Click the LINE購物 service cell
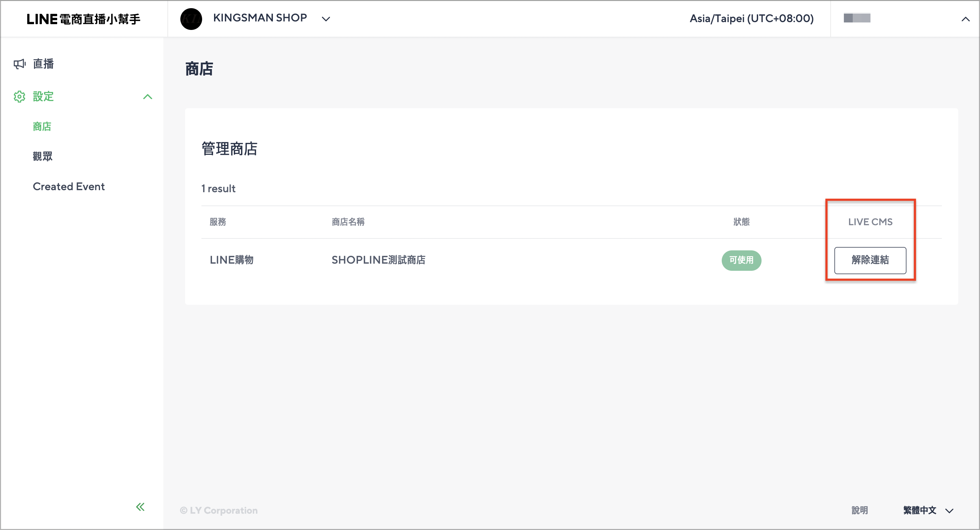This screenshot has height=530, width=980. 232,260
